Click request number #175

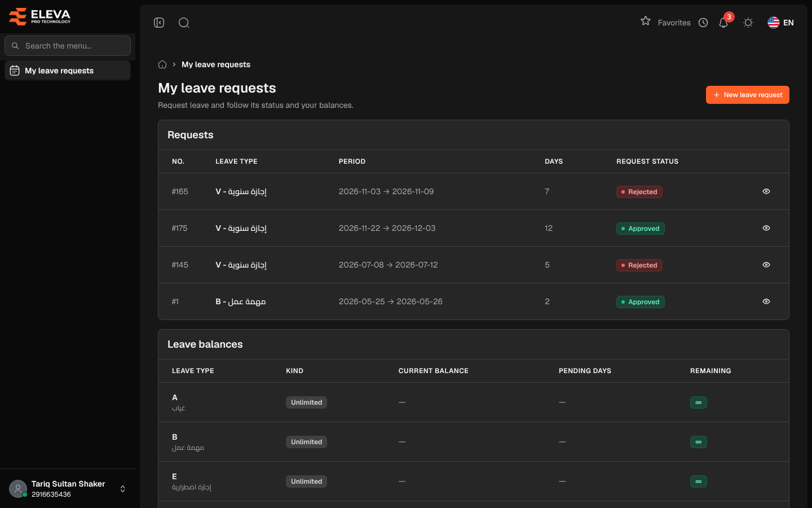coord(180,228)
